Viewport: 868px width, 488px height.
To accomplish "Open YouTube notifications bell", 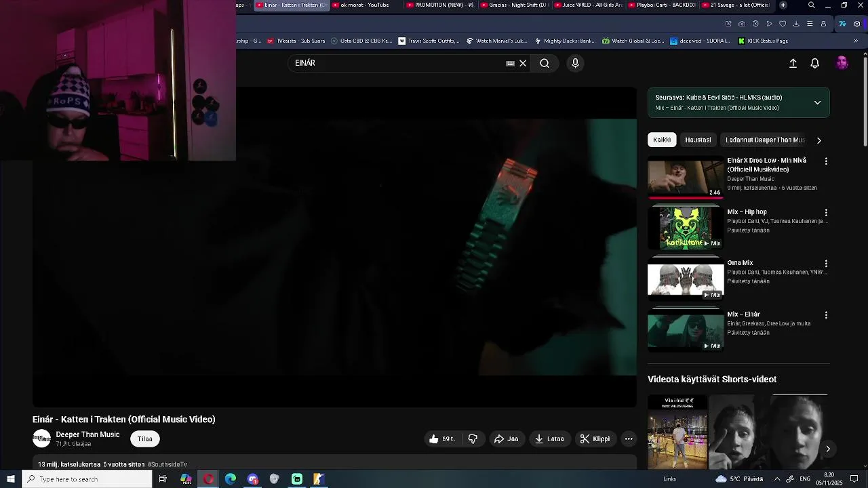I will (815, 63).
